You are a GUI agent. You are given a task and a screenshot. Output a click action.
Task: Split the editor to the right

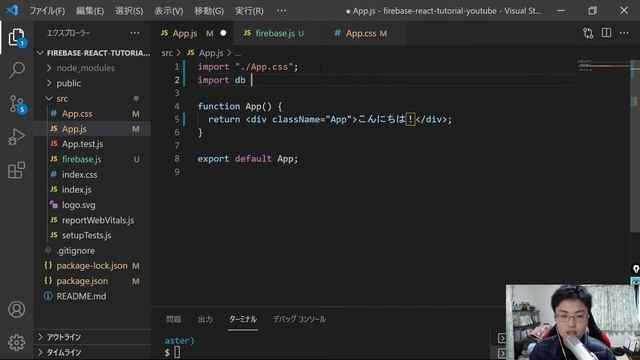[x=607, y=33]
